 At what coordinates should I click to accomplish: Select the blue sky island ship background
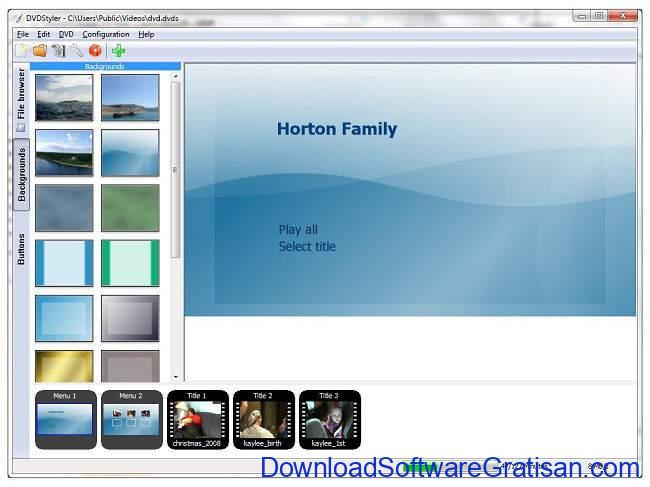[130, 98]
